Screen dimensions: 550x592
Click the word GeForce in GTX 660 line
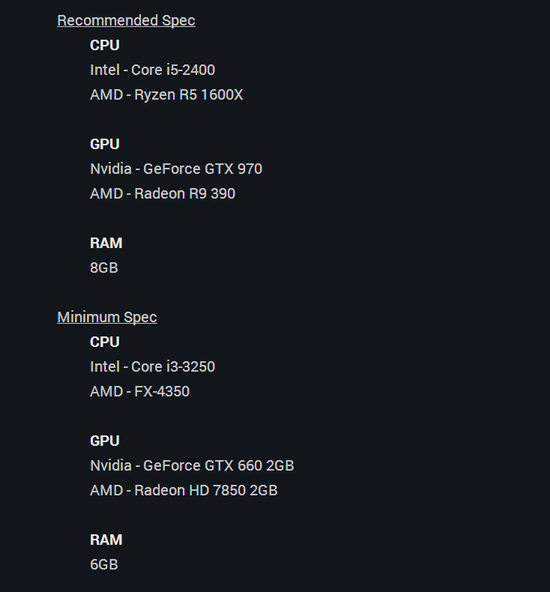171,466
